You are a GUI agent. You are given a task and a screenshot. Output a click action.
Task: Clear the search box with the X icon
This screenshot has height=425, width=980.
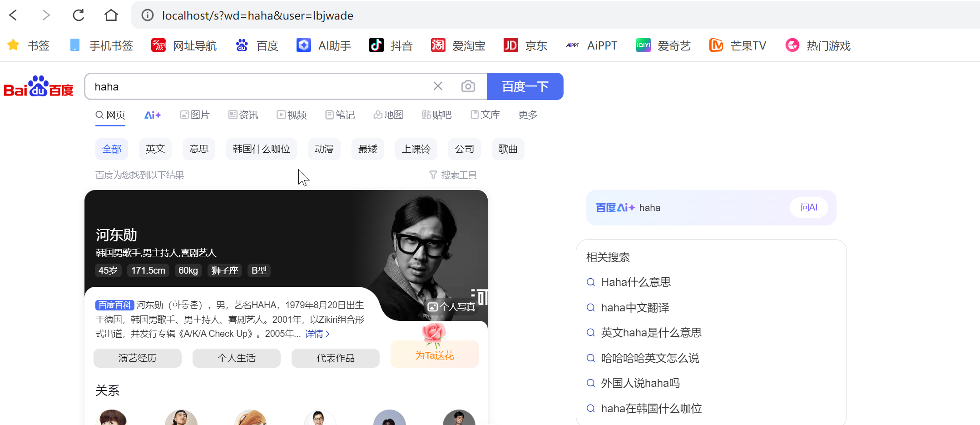tap(438, 86)
